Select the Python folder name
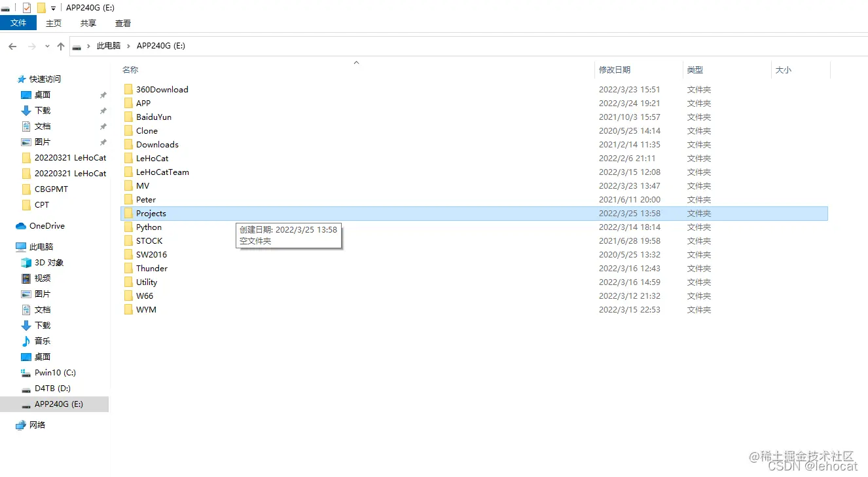Screen dimensions: 868x477 click(149, 227)
